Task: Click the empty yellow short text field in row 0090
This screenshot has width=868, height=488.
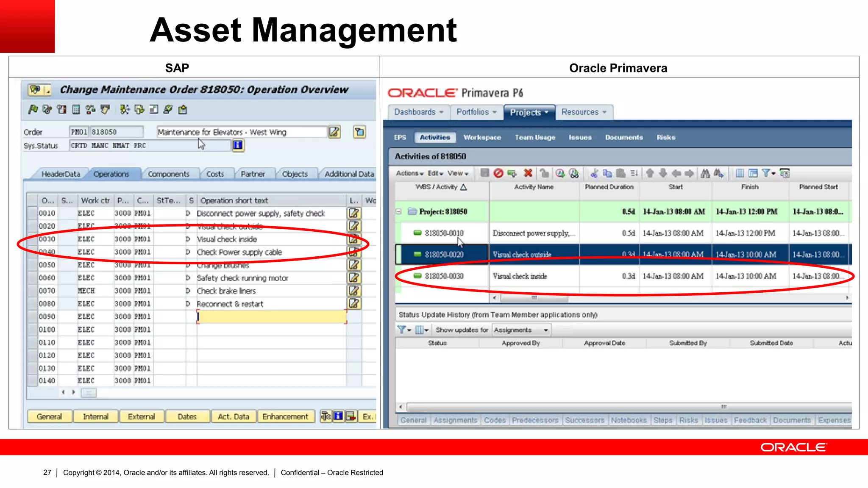Action: [x=272, y=316]
